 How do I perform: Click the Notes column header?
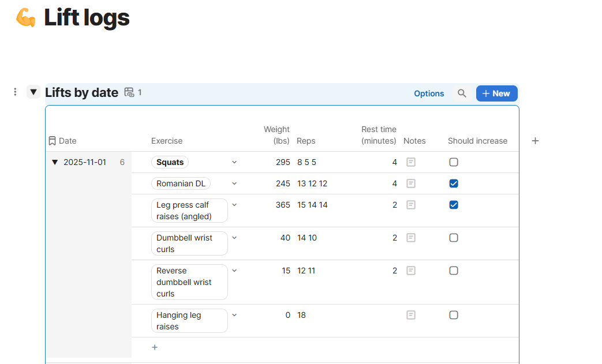pos(414,141)
